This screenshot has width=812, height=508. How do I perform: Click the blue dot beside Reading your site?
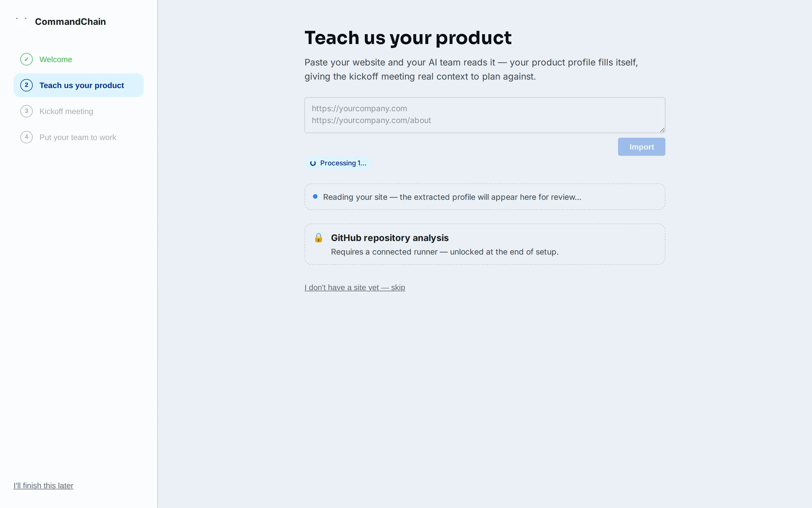coord(315,196)
